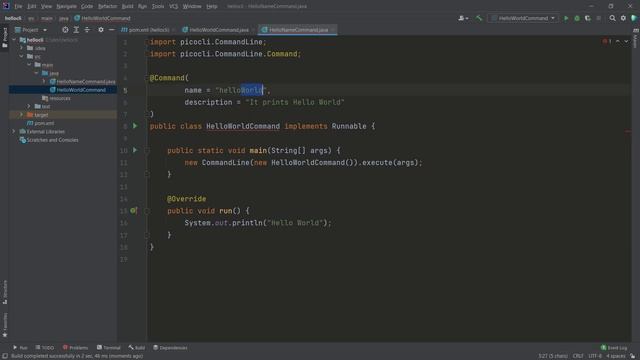The width and height of the screenshot is (640, 360).
Task: Expand HelloNameCommand.java node
Action: [x=44, y=82]
